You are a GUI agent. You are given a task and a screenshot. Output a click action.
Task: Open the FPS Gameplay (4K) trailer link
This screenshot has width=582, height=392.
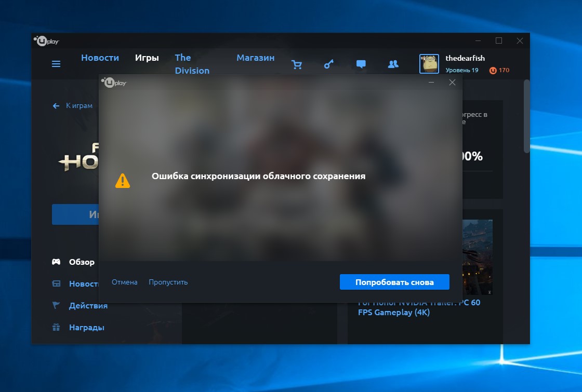pyautogui.click(x=419, y=307)
